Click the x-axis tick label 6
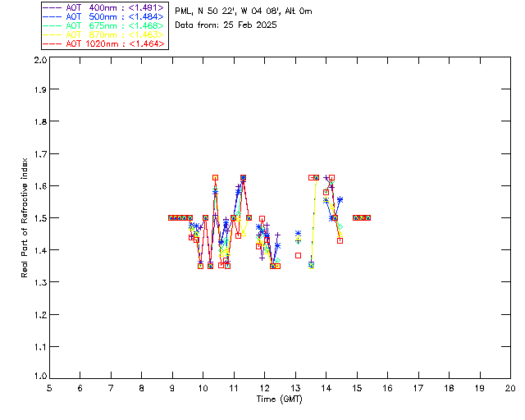 pos(80,388)
